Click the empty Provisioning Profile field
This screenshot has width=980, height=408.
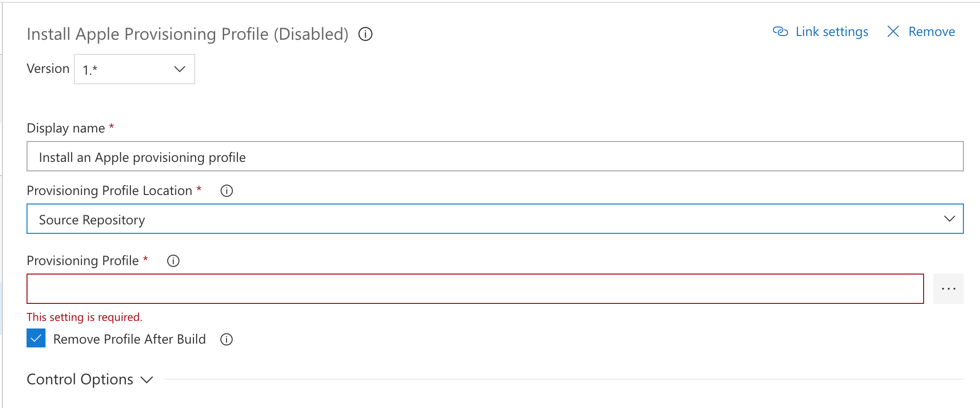pos(474,288)
